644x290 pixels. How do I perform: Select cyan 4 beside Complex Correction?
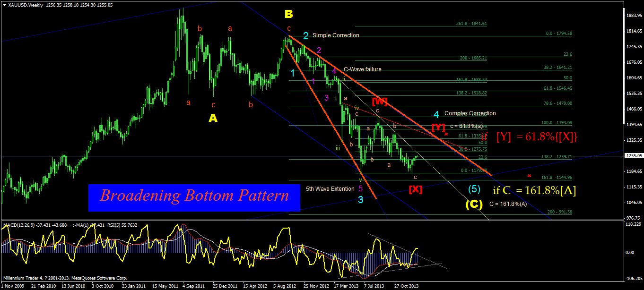pos(436,114)
